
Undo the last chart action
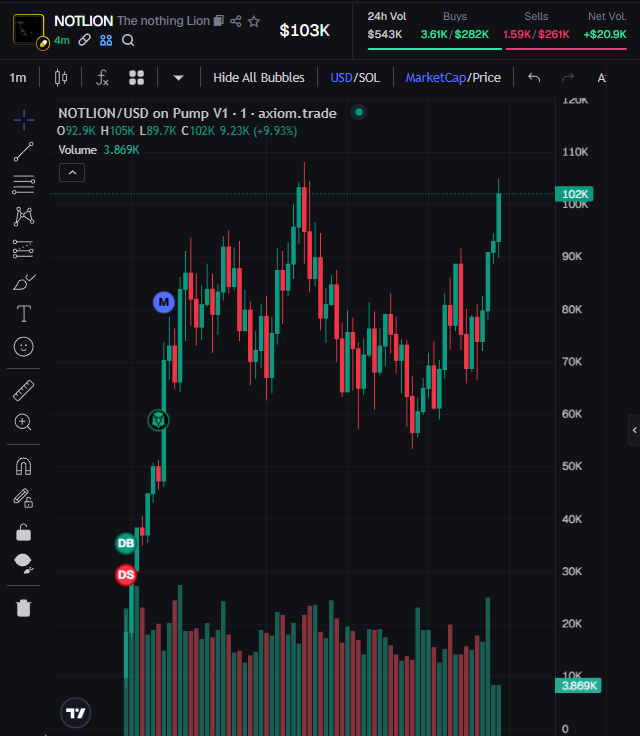click(x=534, y=77)
